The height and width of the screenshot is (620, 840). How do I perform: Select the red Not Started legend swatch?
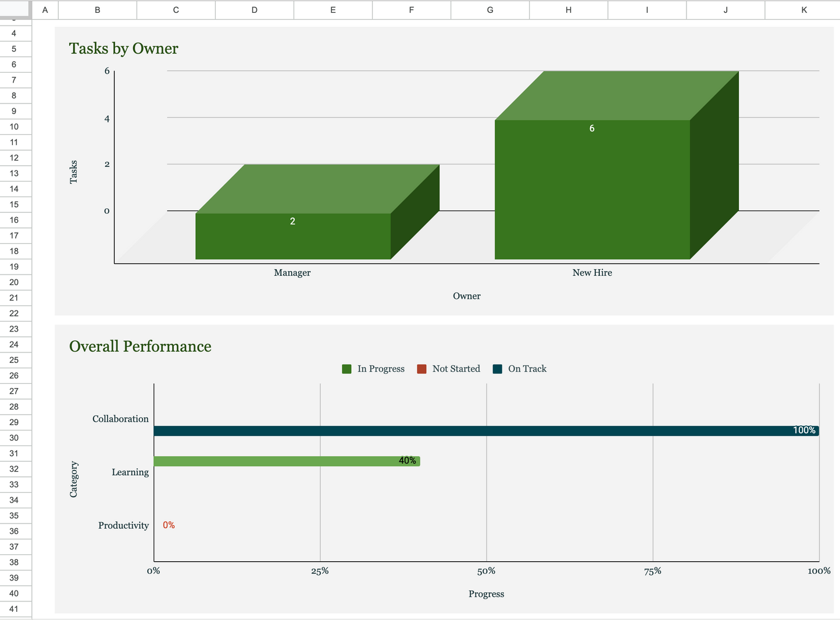[422, 369]
